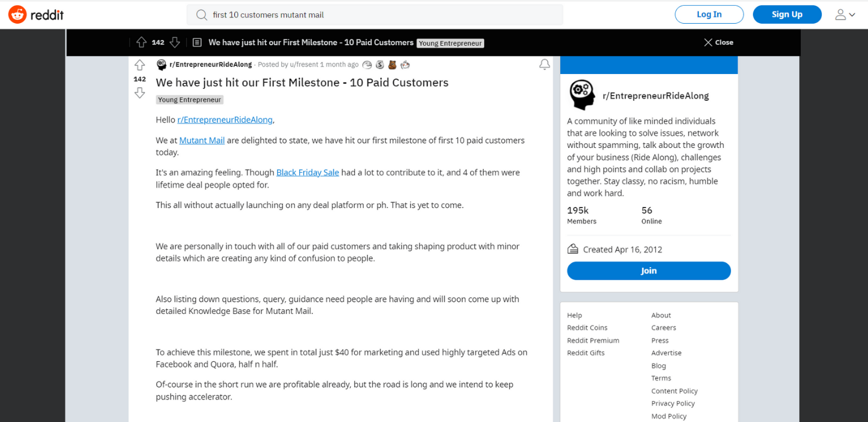The height and width of the screenshot is (422, 868).
Task: Close the post overlay
Action: [718, 42]
